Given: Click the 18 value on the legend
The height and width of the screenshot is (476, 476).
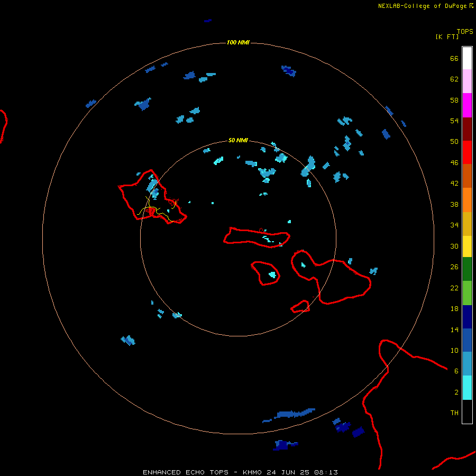Looking at the screenshot, I should [454, 308].
